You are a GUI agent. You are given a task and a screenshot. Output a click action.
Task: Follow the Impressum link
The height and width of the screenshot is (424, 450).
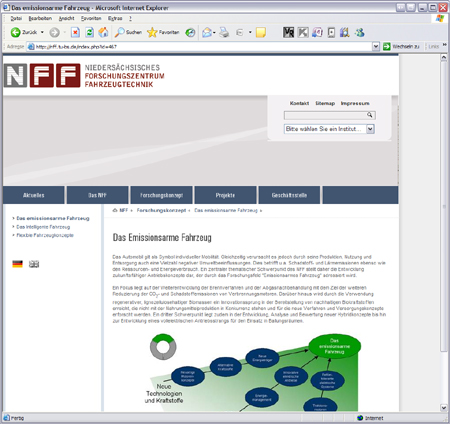355,103
